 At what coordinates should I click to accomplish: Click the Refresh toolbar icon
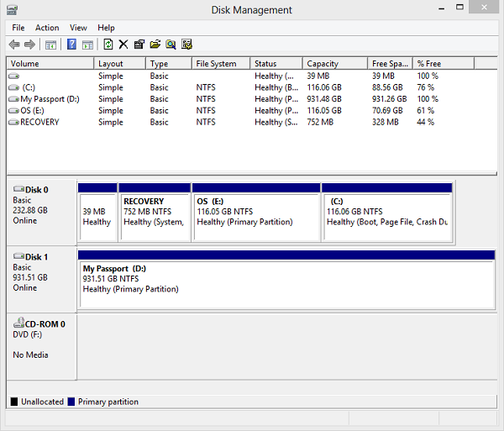(108, 45)
